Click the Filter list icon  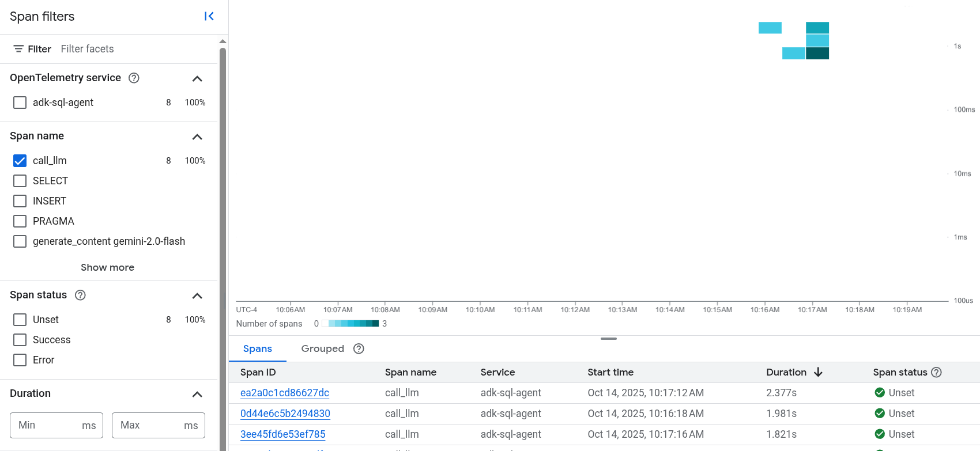pyautogui.click(x=18, y=49)
